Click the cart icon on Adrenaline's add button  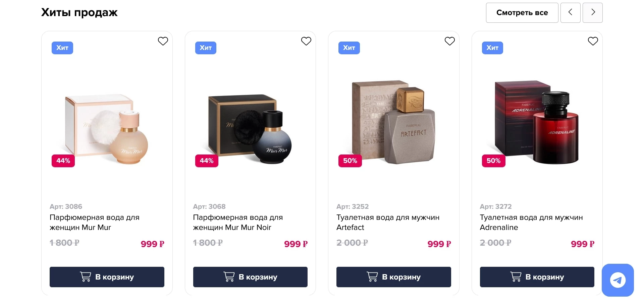516,277
